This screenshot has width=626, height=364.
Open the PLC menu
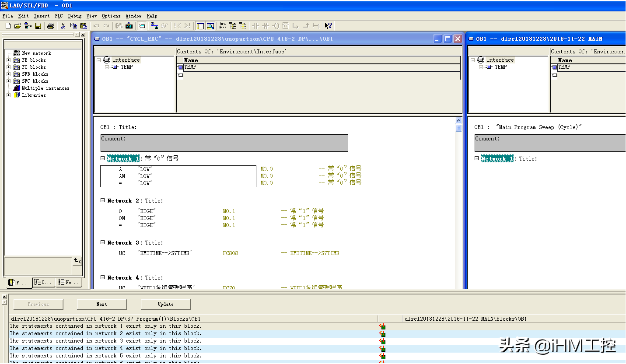coord(59,16)
